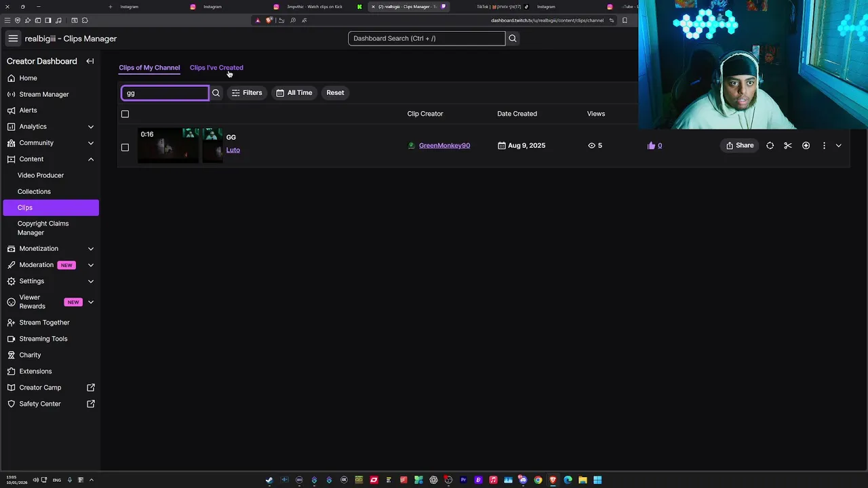Focus the Dashboard Search field
This screenshot has width=868, height=488.
(x=427, y=39)
